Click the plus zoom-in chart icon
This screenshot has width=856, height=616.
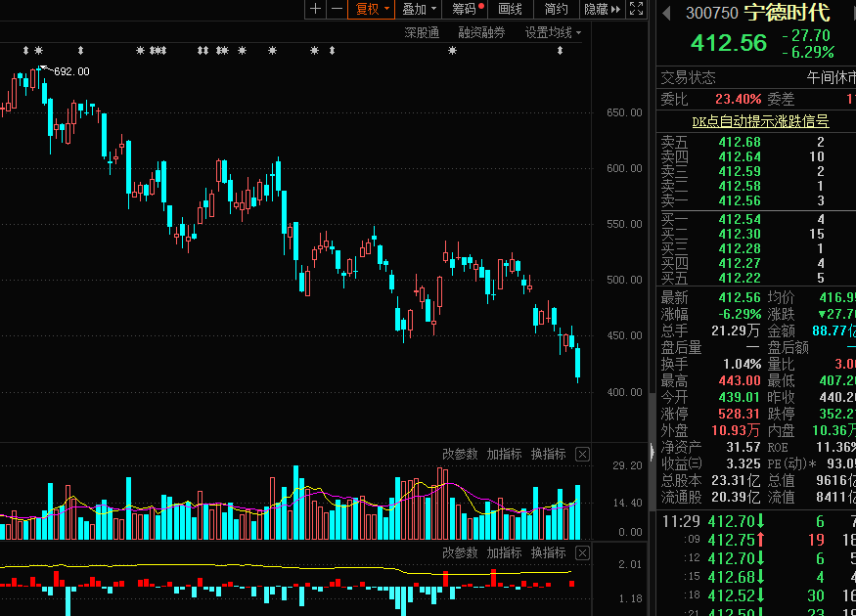point(315,9)
